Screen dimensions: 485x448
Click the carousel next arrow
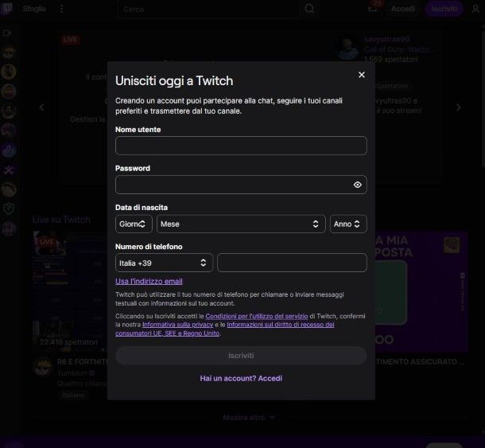(x=458, y=107)
